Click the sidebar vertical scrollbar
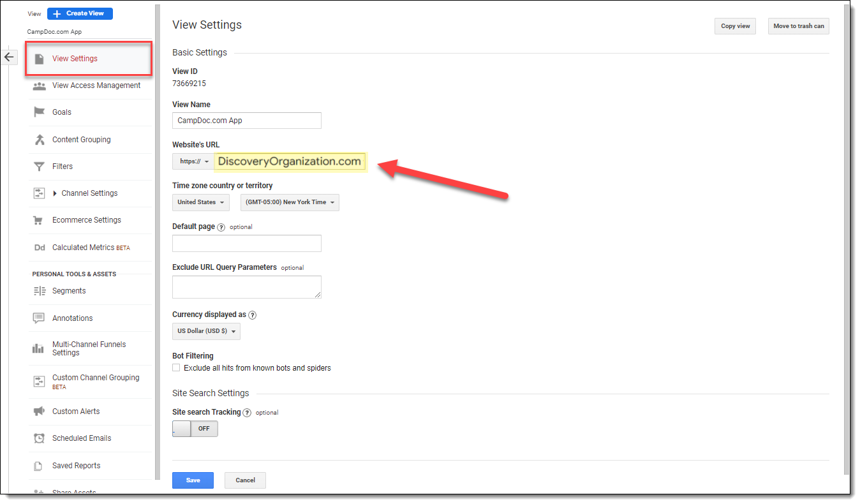This screenshot has height=504, width=860. (x=157, y=242)
